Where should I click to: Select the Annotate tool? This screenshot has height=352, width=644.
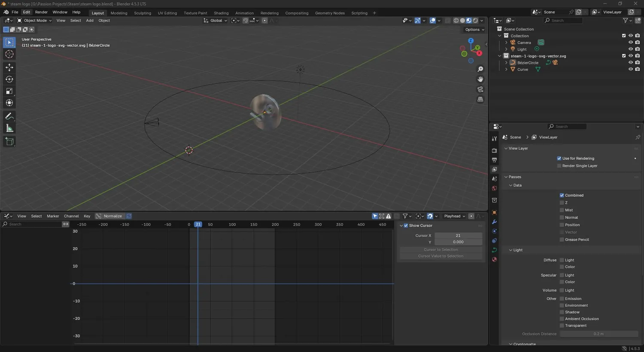[9, 116]
